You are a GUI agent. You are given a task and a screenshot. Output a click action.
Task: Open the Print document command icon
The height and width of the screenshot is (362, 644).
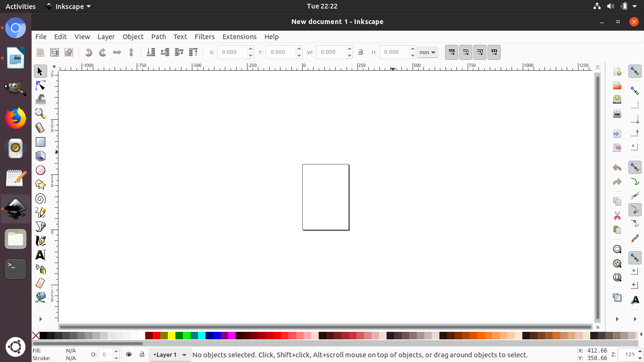point(617,114)
